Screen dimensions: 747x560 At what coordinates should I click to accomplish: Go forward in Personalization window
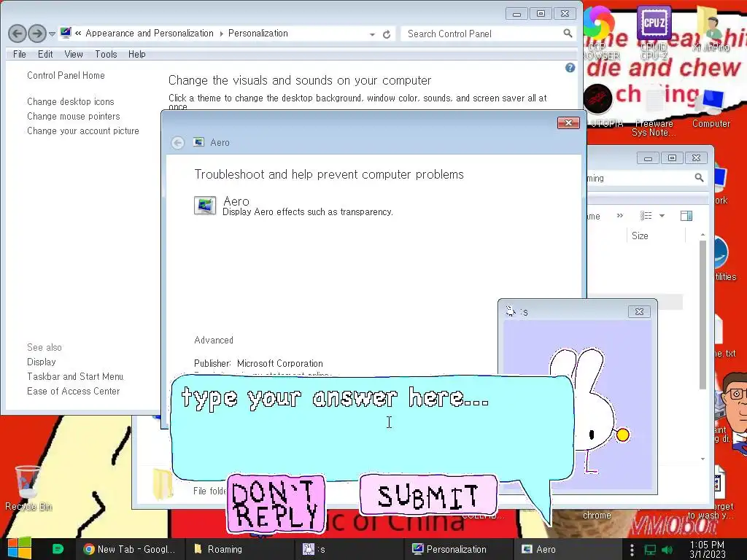(x=37, y=34)
